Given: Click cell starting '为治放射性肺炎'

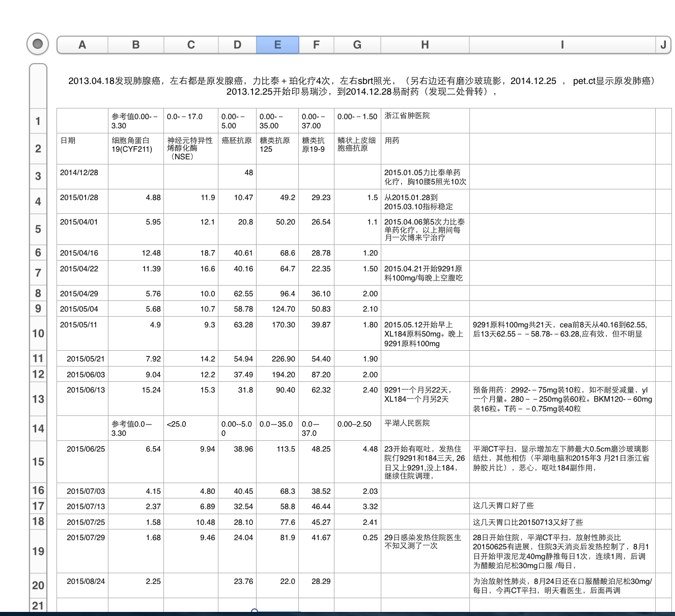Looking at the screenshot, I should click(562, 585).
